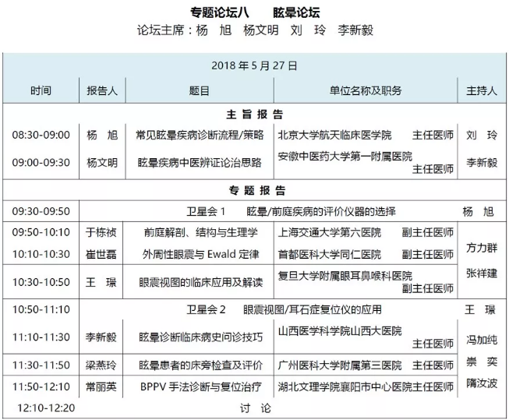
Task: Select affiliation "北京大学航天临床医学院"
Action: coord(333,135)
